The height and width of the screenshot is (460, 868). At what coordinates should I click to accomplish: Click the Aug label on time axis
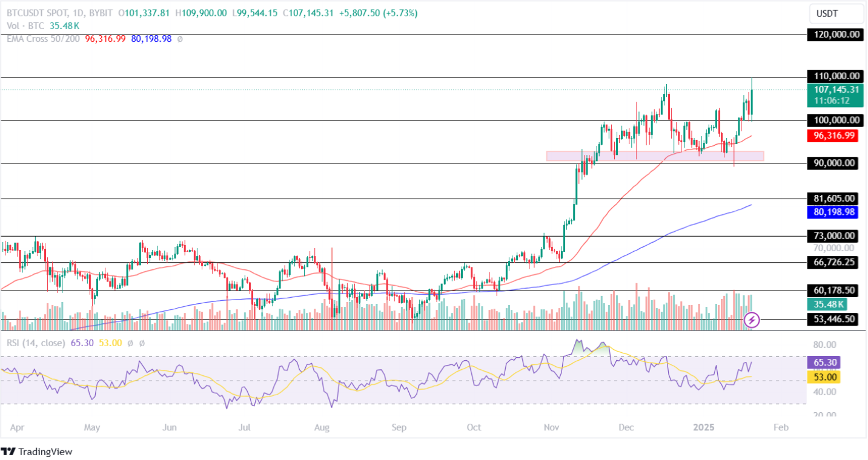(322, 427)
